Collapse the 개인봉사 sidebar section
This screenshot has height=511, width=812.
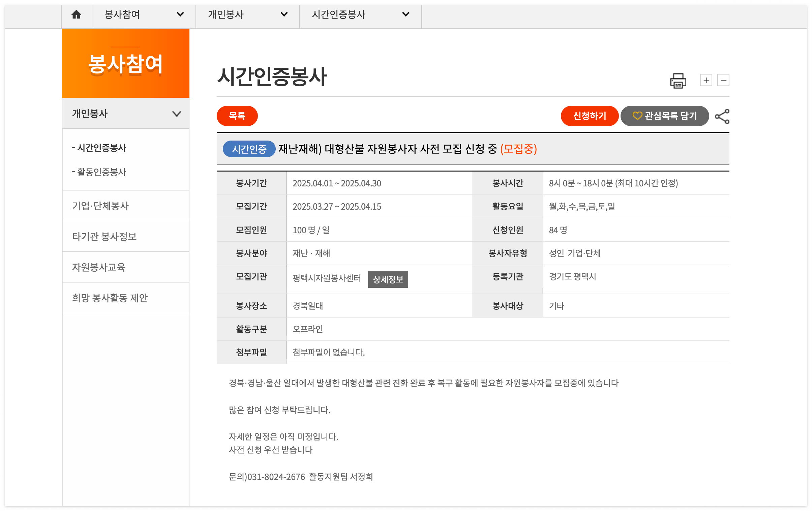tap(177, 114)
